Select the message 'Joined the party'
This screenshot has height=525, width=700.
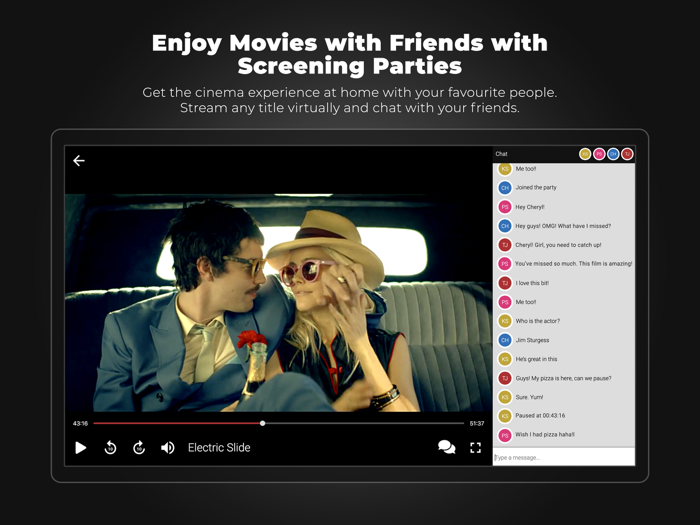(536, 188)
